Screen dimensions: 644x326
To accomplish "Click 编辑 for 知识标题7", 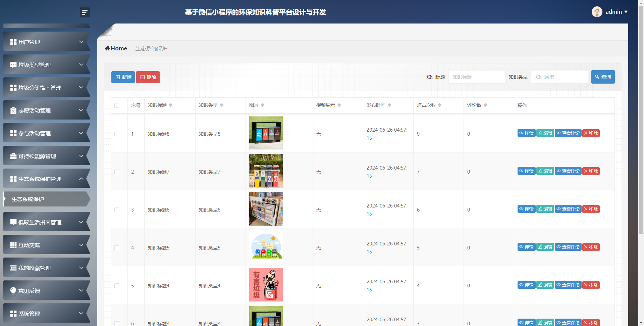I will coord(545,171).
